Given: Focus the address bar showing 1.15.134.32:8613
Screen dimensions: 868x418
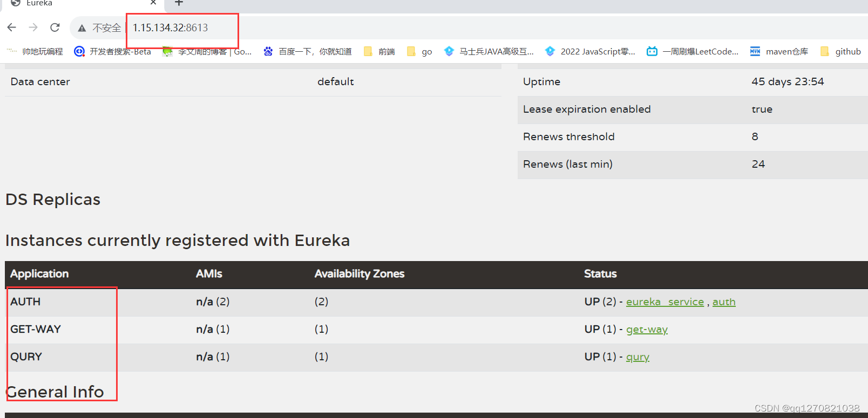Looking at the screenshot, I should pyautogui.click(x=170, y=28).
